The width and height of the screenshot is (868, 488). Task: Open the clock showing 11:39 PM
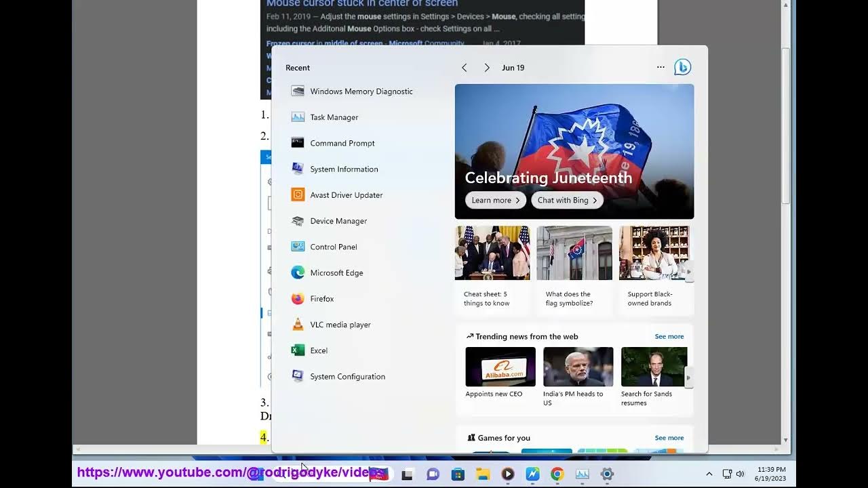click(x=771, y=474)
